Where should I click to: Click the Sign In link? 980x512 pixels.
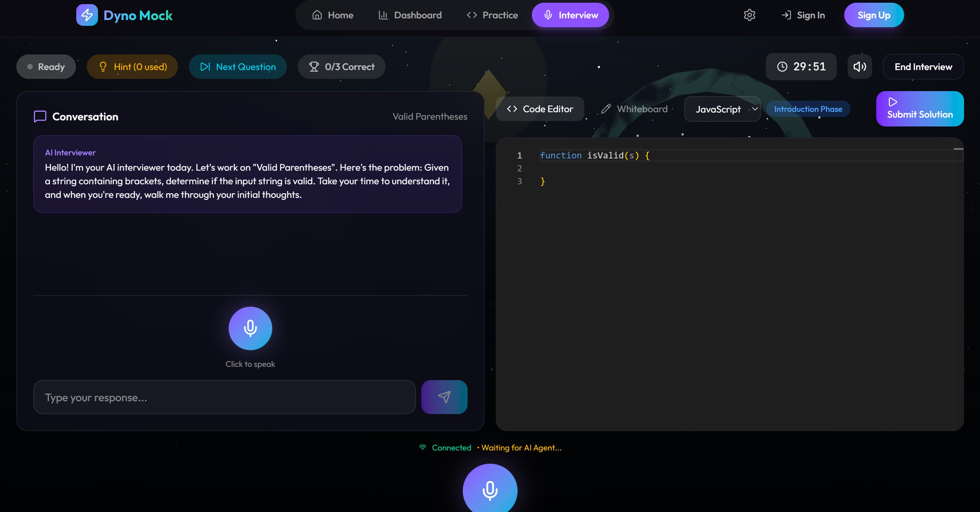pyautogui.click(x=803, y=15)
